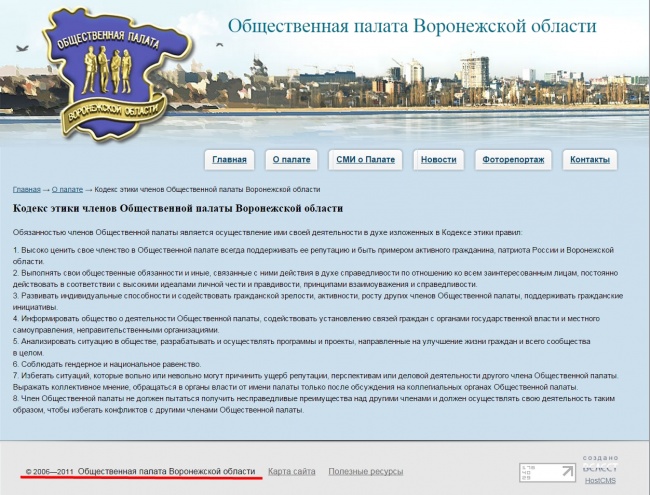Open the Карта сайта footer link
650x495 pixels.
click(x=291, y=471)
